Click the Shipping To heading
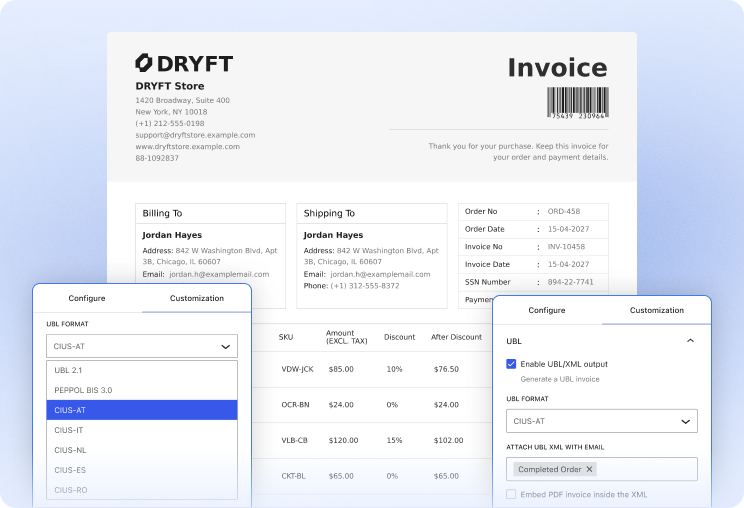 [329, 213]
